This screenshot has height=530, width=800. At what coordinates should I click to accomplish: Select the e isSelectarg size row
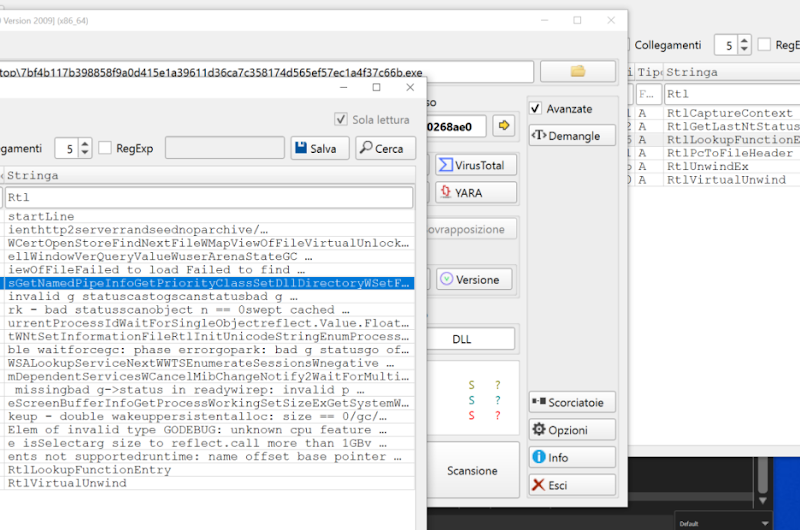coord(209,443)
